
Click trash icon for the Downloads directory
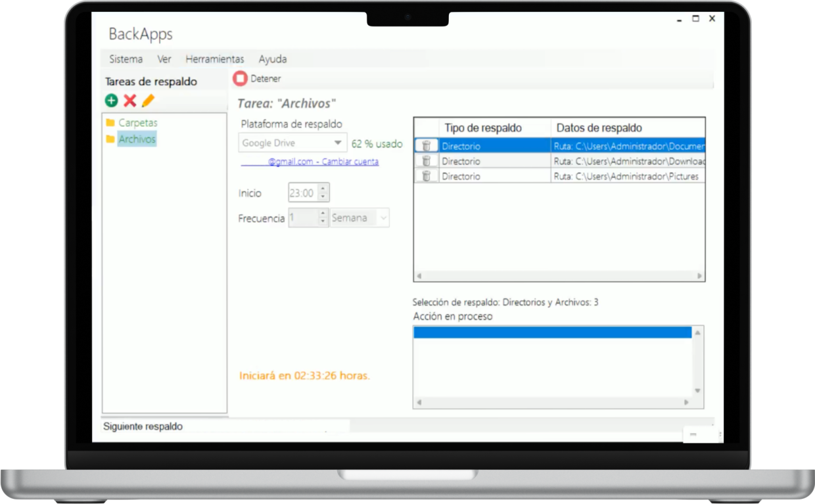[x=426, y=161]
